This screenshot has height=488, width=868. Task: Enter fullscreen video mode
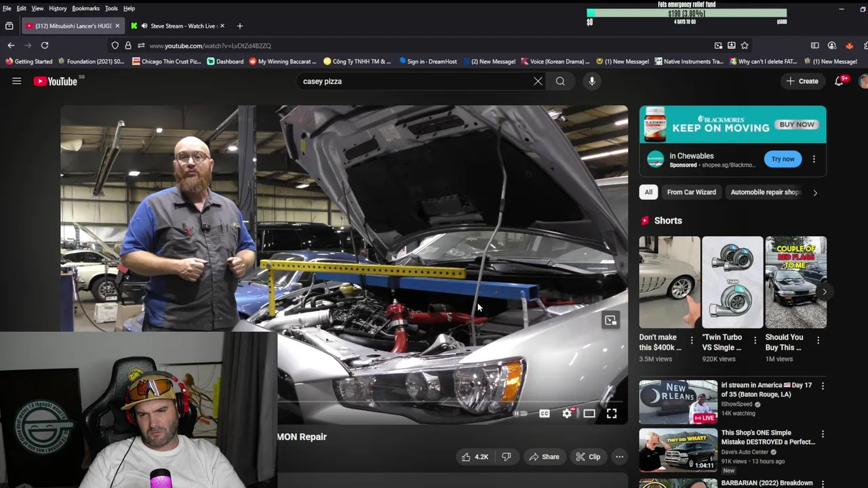pos(612,413)
